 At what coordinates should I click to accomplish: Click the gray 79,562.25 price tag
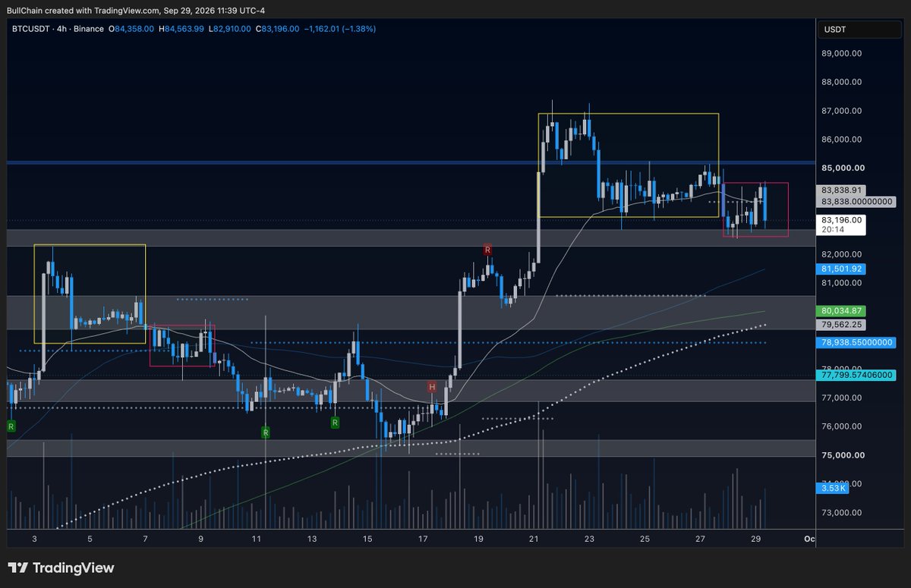[x=842, y=324]
